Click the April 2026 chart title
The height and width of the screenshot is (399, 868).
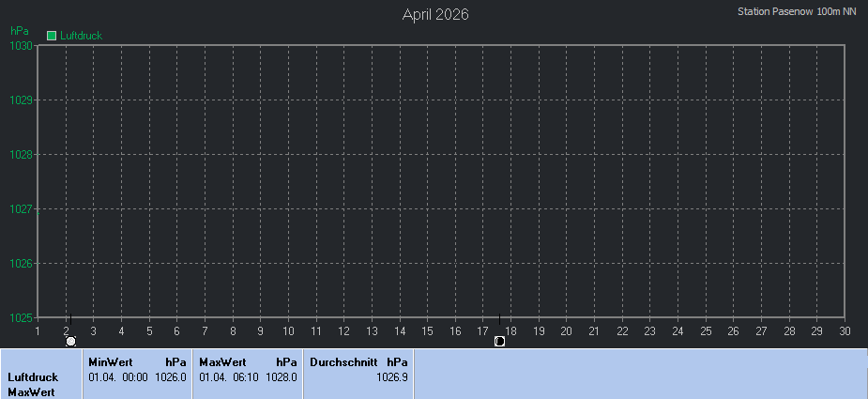(x=435, y=14)
